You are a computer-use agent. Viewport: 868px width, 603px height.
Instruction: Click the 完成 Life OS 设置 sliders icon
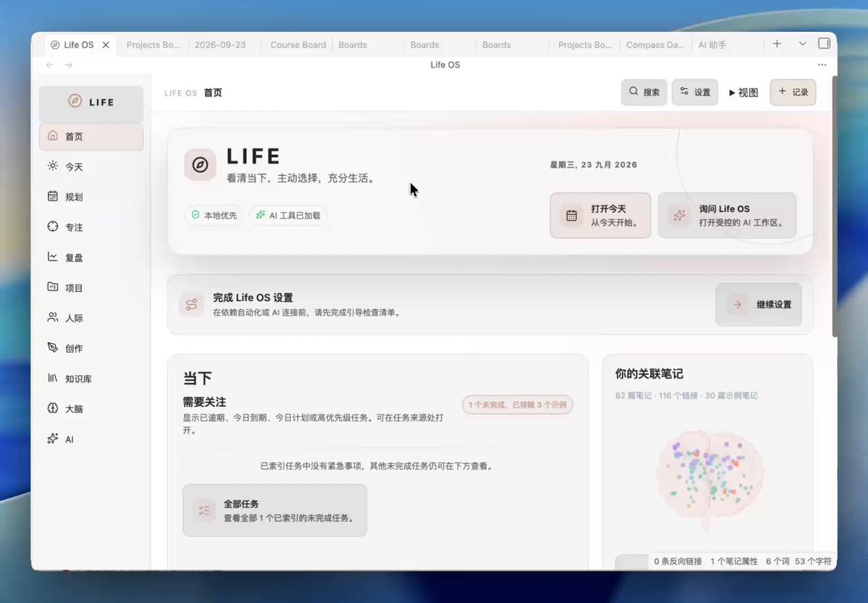tap(192, 304)
